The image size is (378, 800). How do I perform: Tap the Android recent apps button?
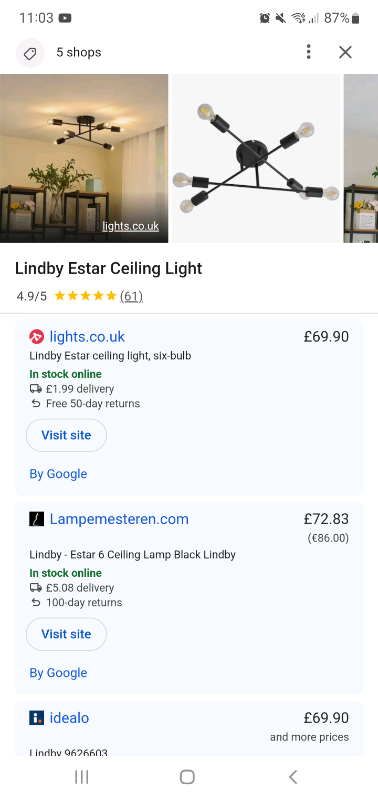pyautogui.click(x=82, y=777)
